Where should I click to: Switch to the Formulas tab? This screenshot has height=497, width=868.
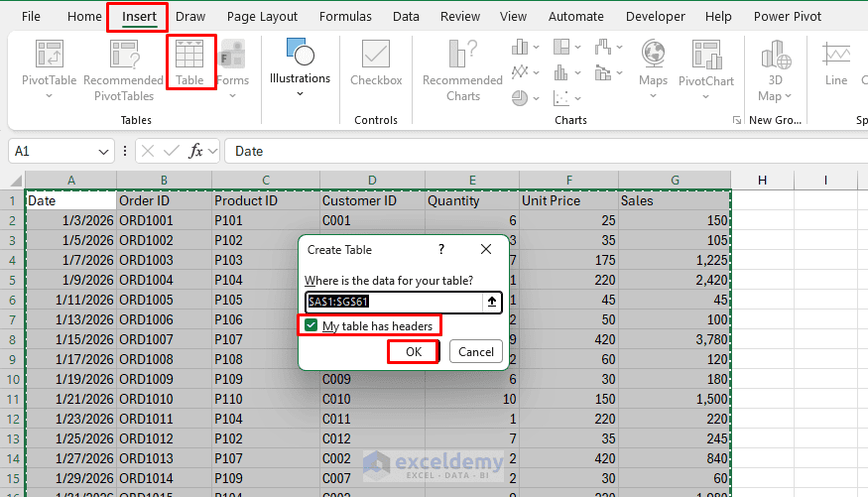pos(345,17)
